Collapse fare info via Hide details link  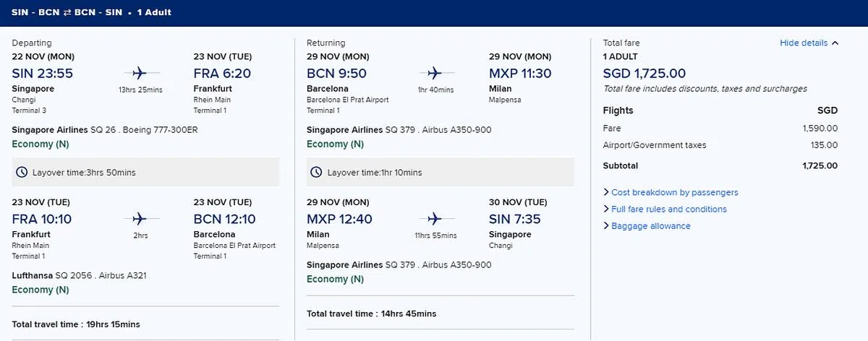point(803,43)
